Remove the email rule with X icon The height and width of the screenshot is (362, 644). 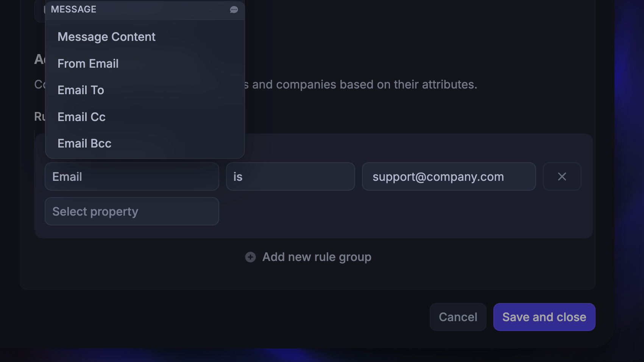point(562,177)
